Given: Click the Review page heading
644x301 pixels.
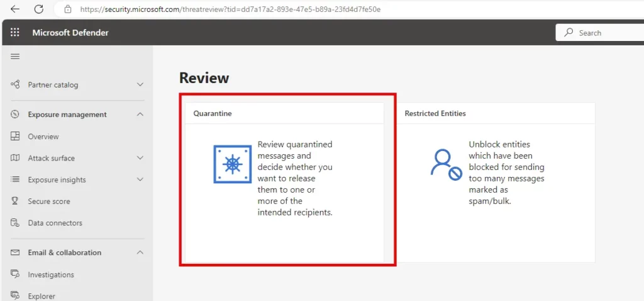Looking at the screenshot, I should point(204,77).
